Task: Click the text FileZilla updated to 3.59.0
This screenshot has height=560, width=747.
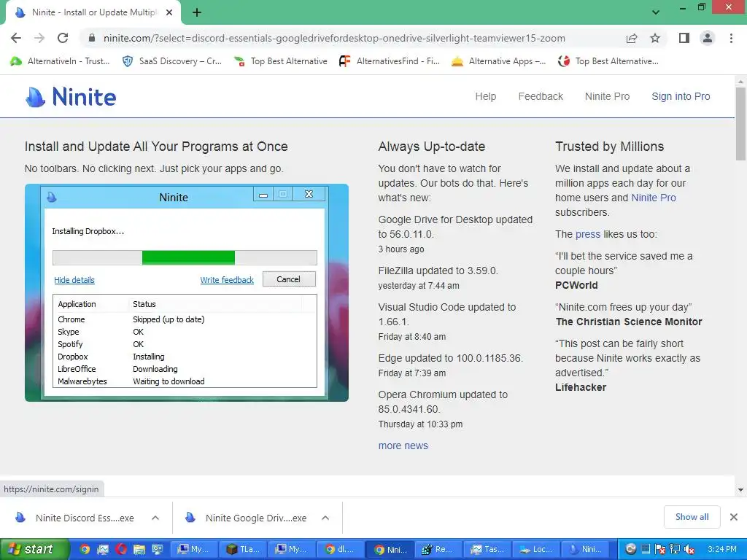Action: click(438, 271)
